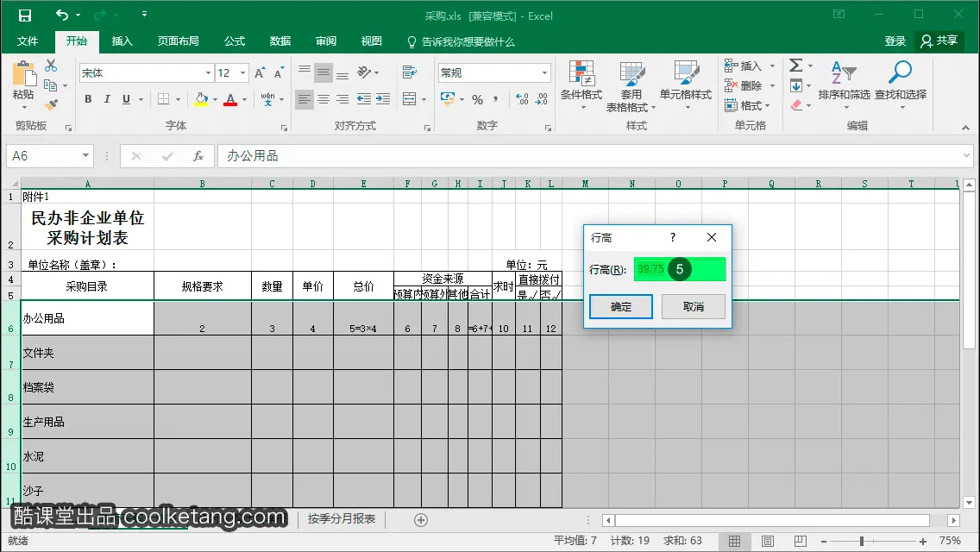Image resolution: width=980 pixels, height=552 pixels.
Task: Apply comma style
Action: 496,99
